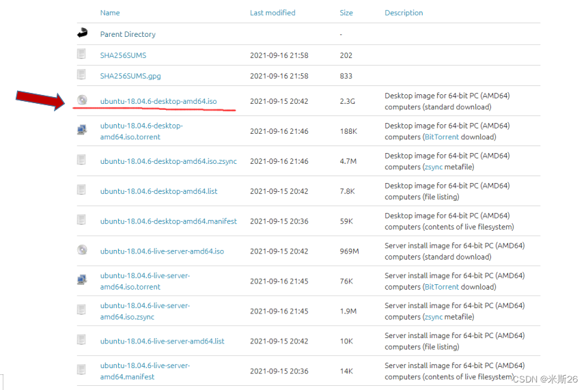Viewport: 588px width, 390px height.
Task: Click the torrent icon for live-server-amd64.iso.torrent
Action: [x=82, y=280]
